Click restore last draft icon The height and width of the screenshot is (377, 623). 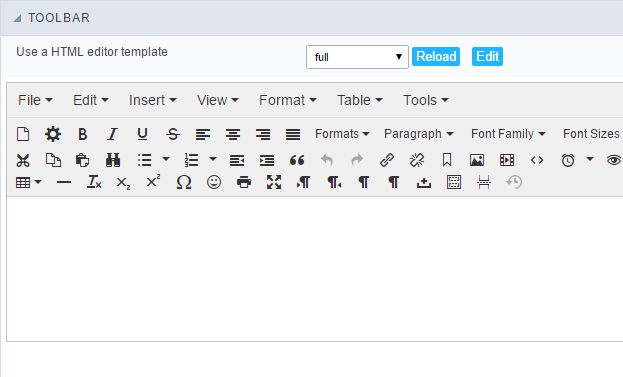pos(514,182)
